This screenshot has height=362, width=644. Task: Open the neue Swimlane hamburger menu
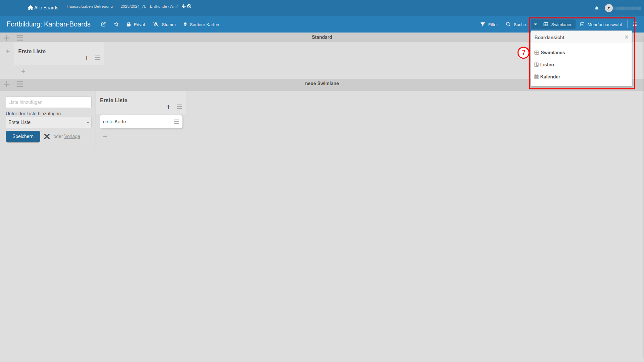20,84
